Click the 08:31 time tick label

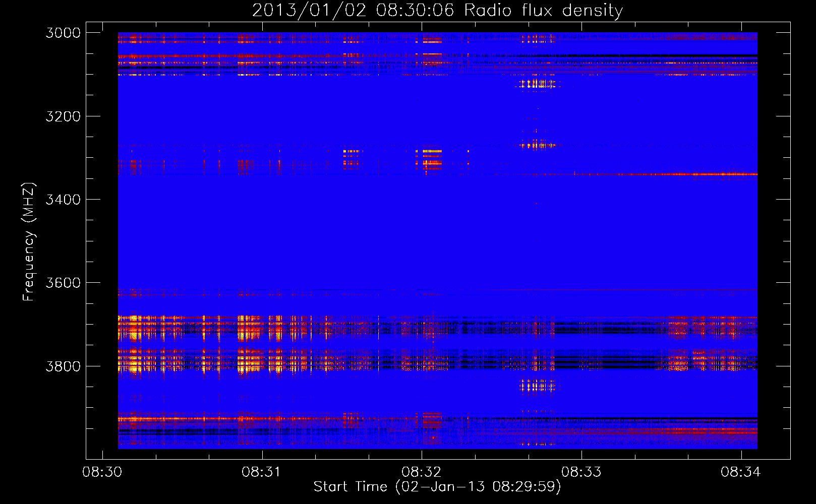[262, 472]
